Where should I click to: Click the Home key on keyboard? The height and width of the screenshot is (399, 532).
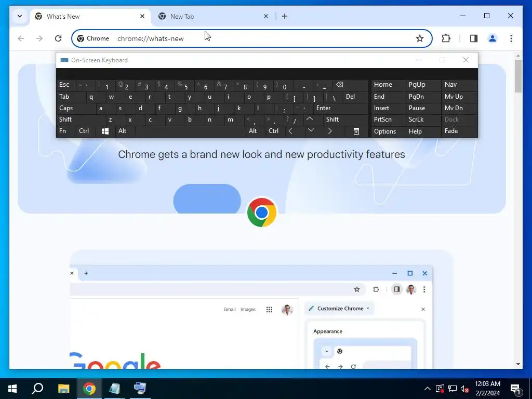pos(388,85)
